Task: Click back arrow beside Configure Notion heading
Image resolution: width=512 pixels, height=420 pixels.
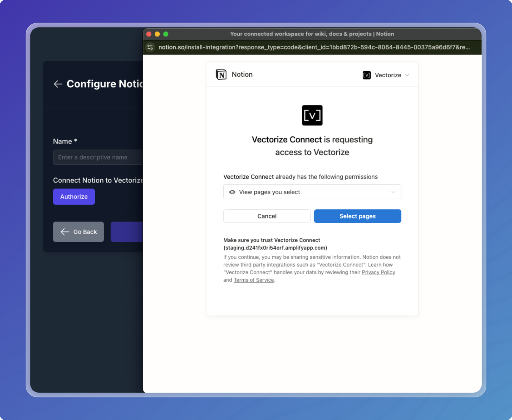Action: [x=58, y=84]
